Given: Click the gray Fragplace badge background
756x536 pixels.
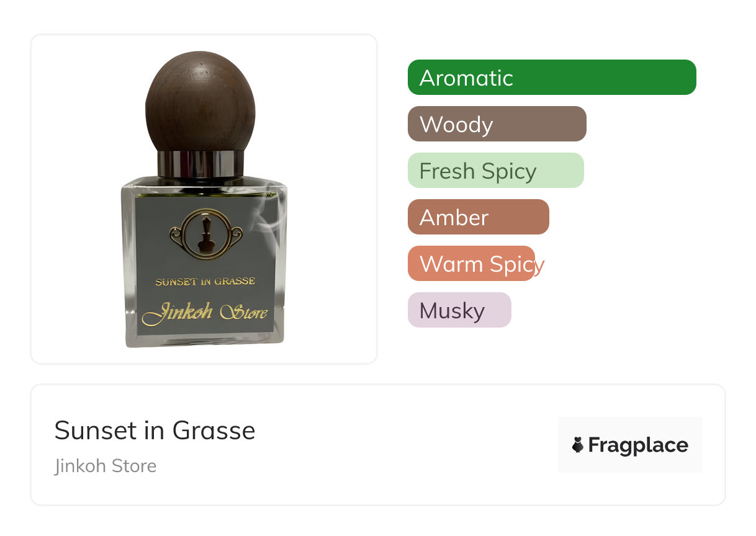Looking at the screenshot, I should tap(630, 444).
